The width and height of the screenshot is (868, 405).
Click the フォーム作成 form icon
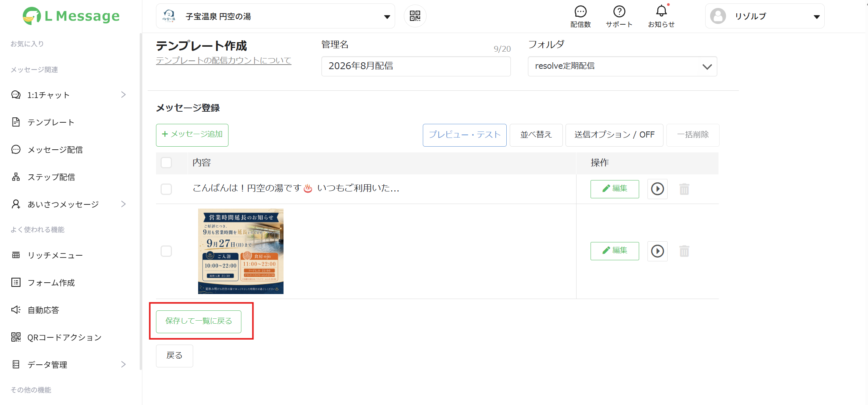click(16, 282)
